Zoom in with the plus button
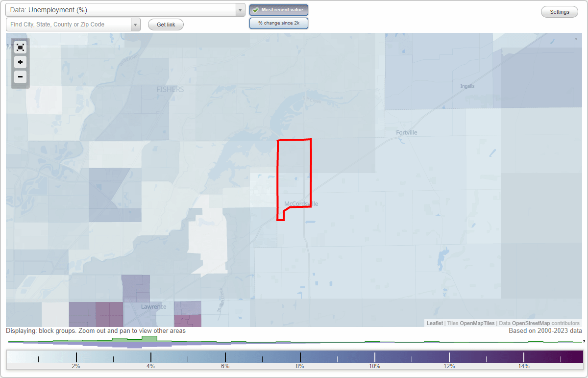This screenshot has width=588, height=378. (20, 62)
